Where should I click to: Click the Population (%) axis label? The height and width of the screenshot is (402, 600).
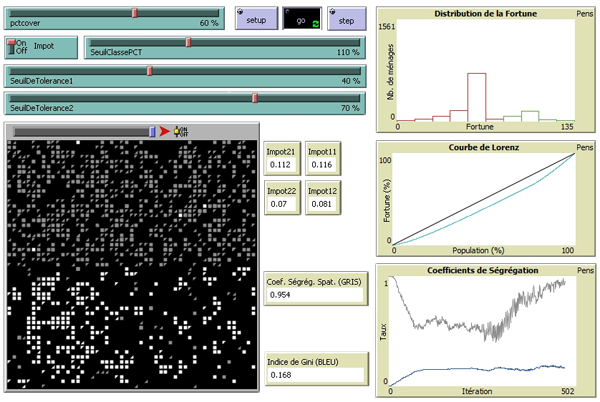(x=478, y=251)
